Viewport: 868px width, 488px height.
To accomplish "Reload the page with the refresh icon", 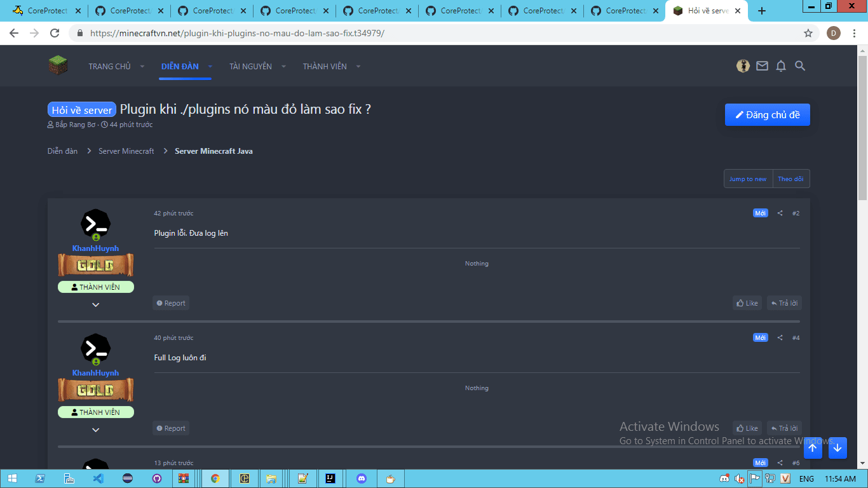I will coord(55,33).
